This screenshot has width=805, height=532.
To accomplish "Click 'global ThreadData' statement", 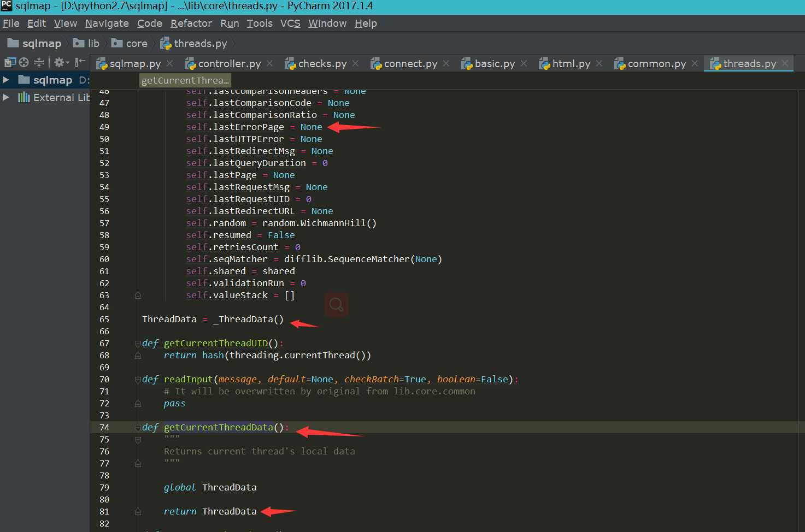I will (210, 488).
